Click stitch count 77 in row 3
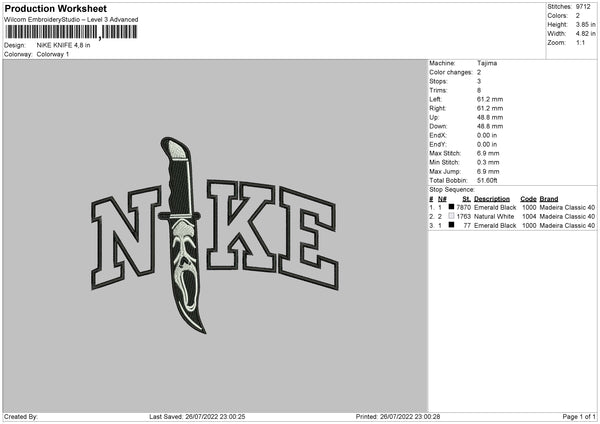The width and height of the screenshot is (600, 424). 467,226
